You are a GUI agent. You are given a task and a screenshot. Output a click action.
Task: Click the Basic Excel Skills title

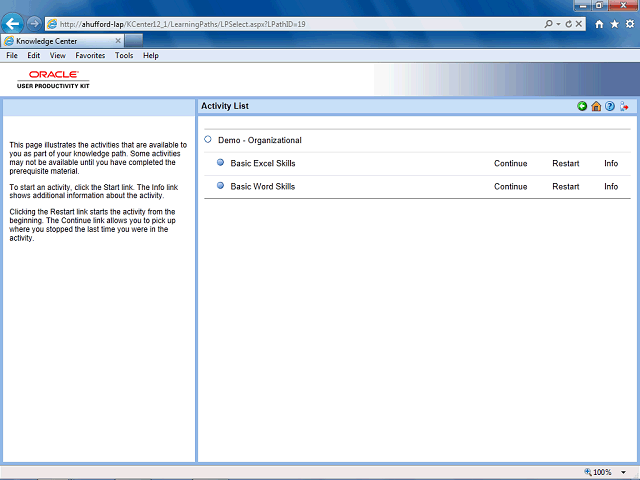pos(263,163)
